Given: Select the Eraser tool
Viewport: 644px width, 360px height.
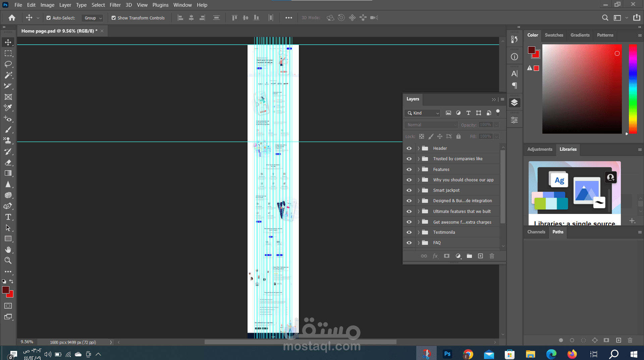Looking at the screenshot, I should [8, 163].
